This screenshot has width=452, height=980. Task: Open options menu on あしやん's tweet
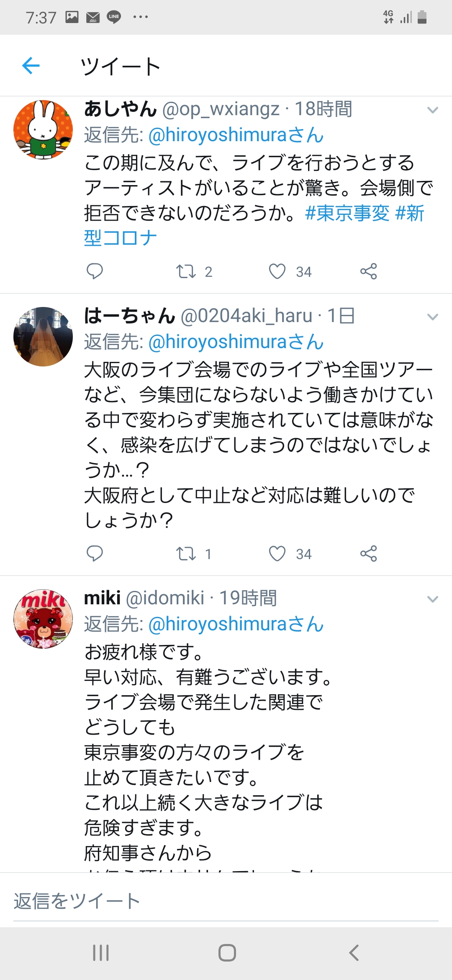point(432,110)
